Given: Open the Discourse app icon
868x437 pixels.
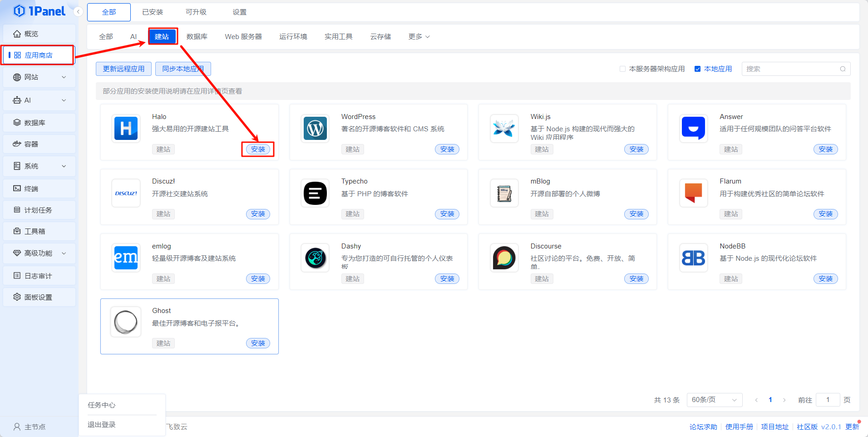Looking at the screenshot, I should (504, 258).
